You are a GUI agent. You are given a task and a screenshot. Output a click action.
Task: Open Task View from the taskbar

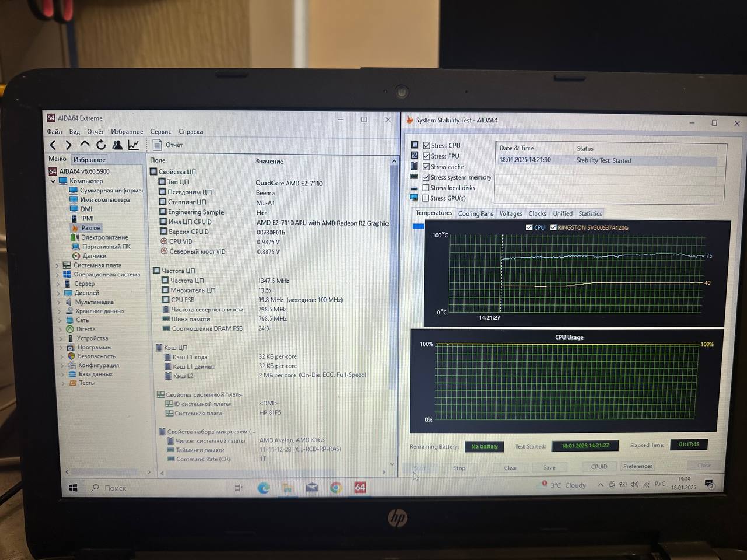coord(238,488)
